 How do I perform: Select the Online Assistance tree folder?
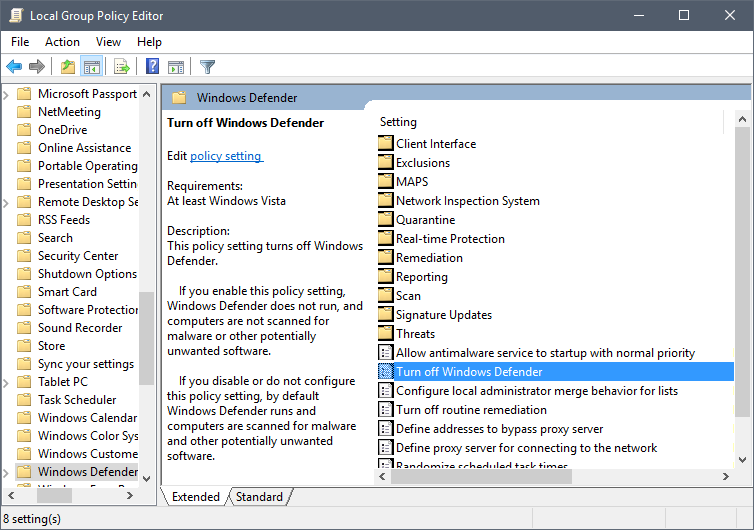pyautogui.click(x=84, y=148)
